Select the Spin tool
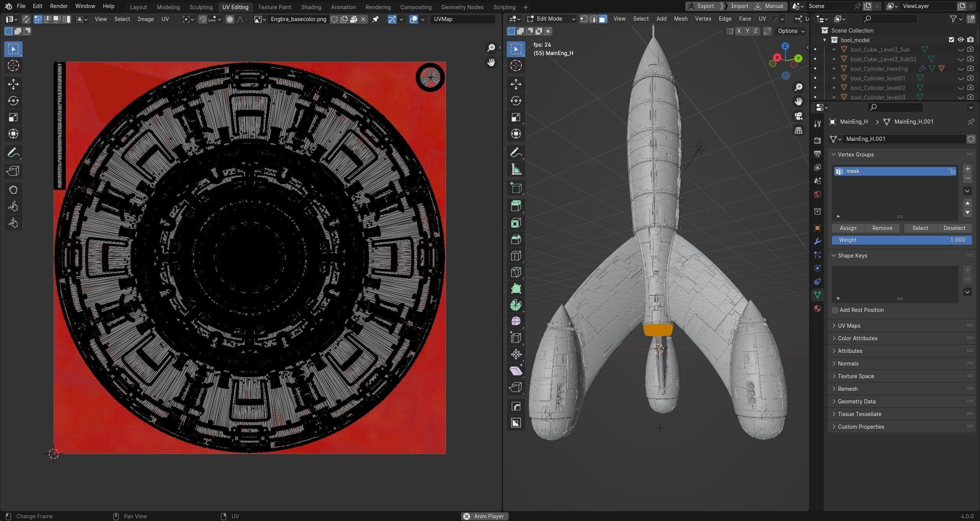Screen dimensions: 980x521 (516, 305)
